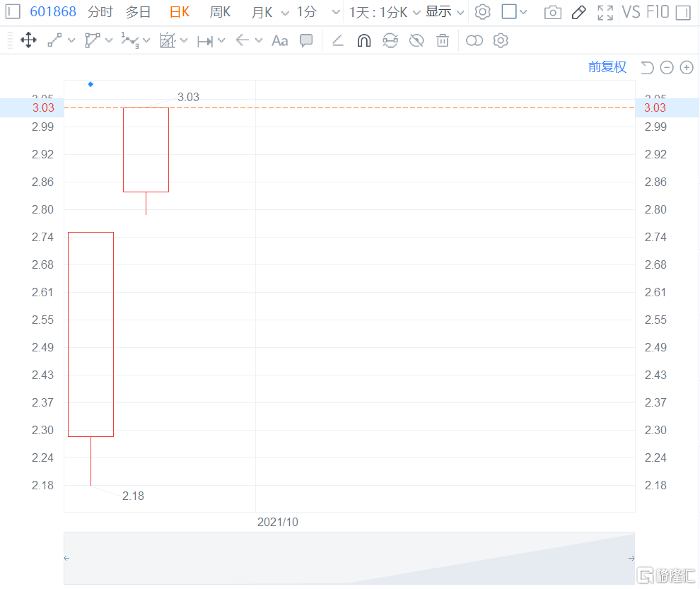700x589 pixels.
Task: Select the range ruler tool
Action: [x=205, y=41]
